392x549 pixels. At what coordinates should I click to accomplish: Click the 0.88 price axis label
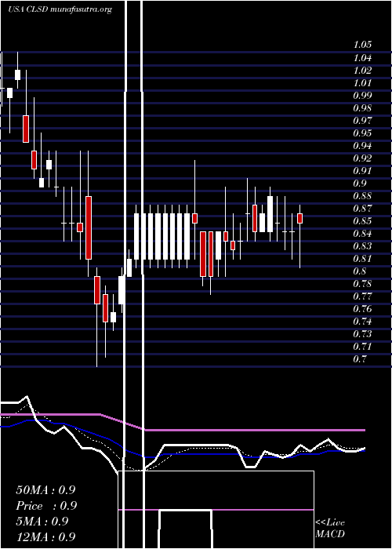coord(362,196)
